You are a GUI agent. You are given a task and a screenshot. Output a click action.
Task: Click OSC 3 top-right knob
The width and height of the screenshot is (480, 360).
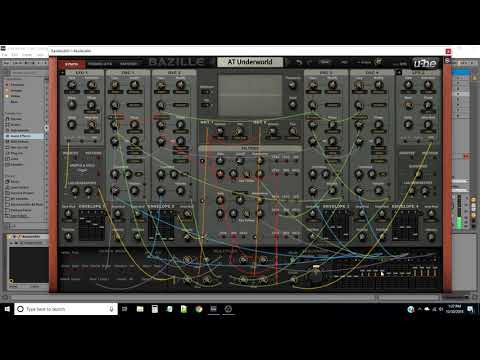(332, 85)
